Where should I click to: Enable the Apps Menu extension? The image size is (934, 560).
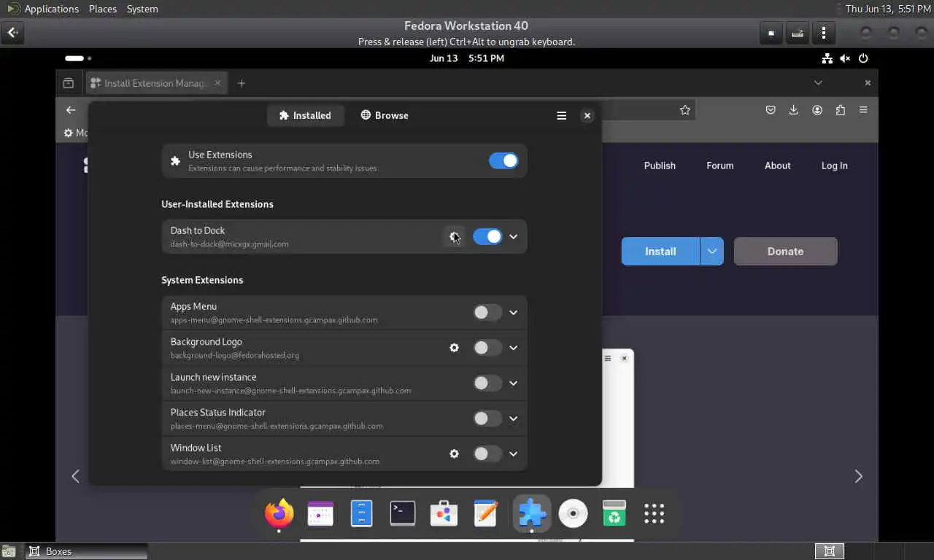coord(487,313)
